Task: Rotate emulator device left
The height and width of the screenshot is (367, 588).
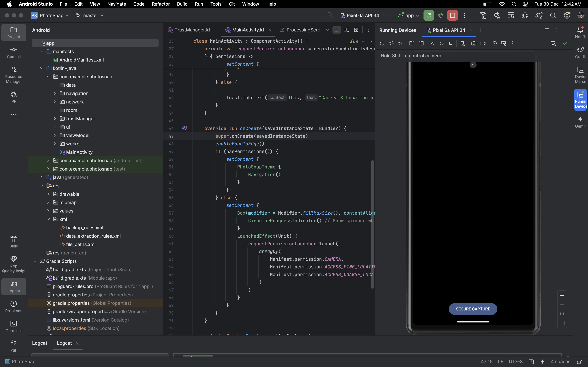Action: 412,44
